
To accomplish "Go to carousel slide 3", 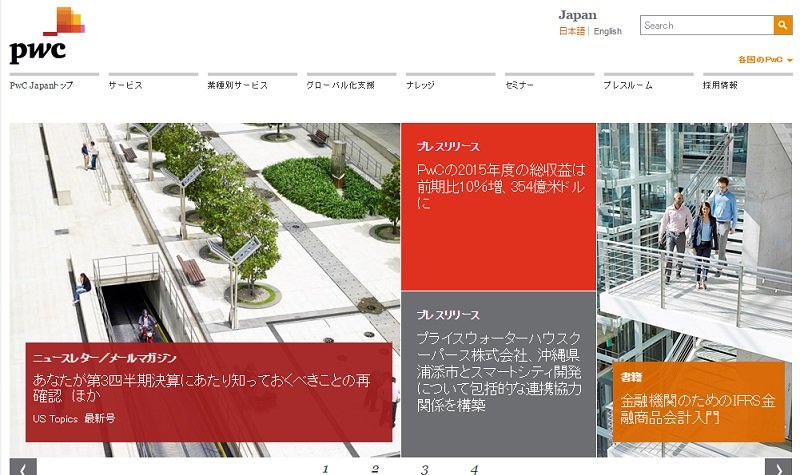I will click(424, 469).
